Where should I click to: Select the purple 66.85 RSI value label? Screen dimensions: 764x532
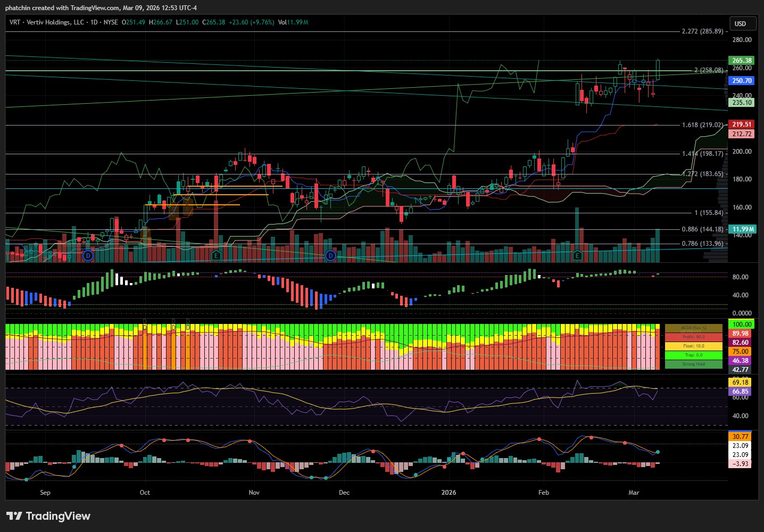tap(740, 392)
